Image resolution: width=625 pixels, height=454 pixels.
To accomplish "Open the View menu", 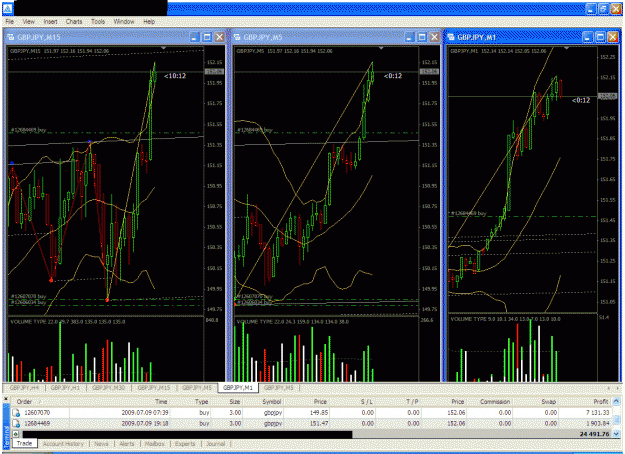I will pos(28,22).
